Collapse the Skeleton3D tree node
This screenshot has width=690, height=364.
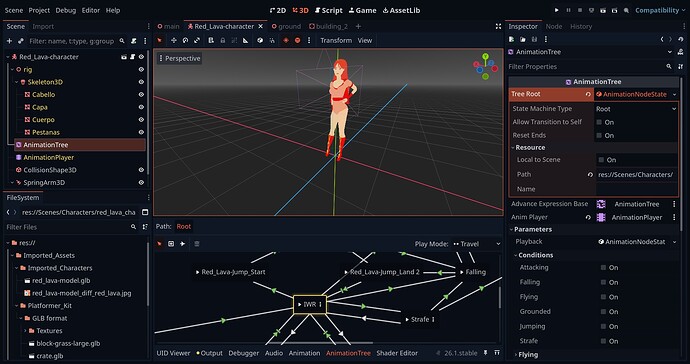click(x=17, y=82)
